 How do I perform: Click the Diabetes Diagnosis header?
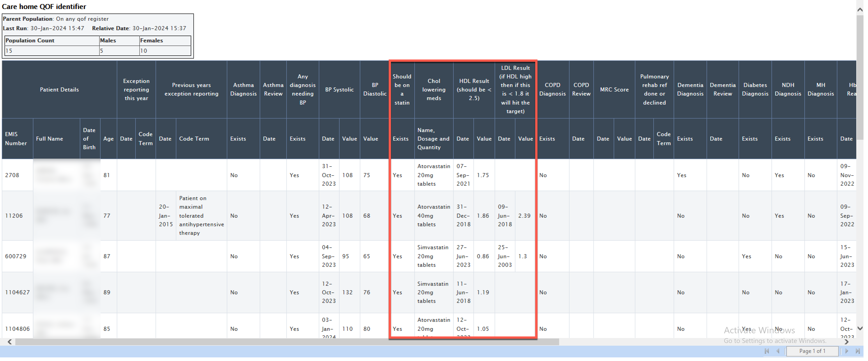(x=755, y=90)
